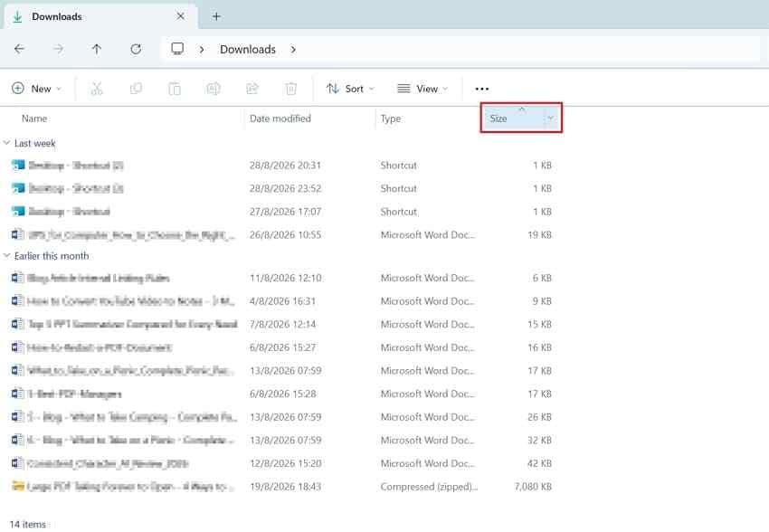This screenshot has width=769, height=532.
Task: Collapse the Last week group
Action: (6, 143)
